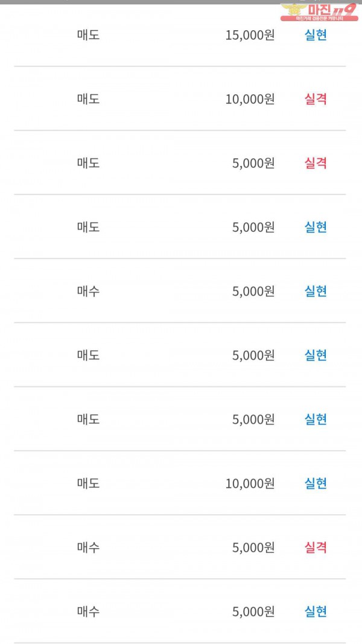Select 매도 label in 10,000원 실현 row
Image resolution: width=362 pixels, height=644 pixels.
point(88,483)
